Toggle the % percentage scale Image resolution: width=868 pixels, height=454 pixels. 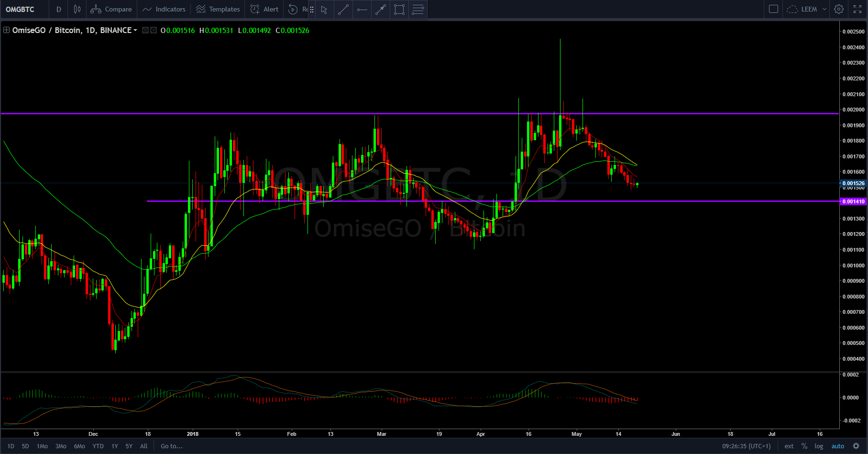(x=804, y=446)
